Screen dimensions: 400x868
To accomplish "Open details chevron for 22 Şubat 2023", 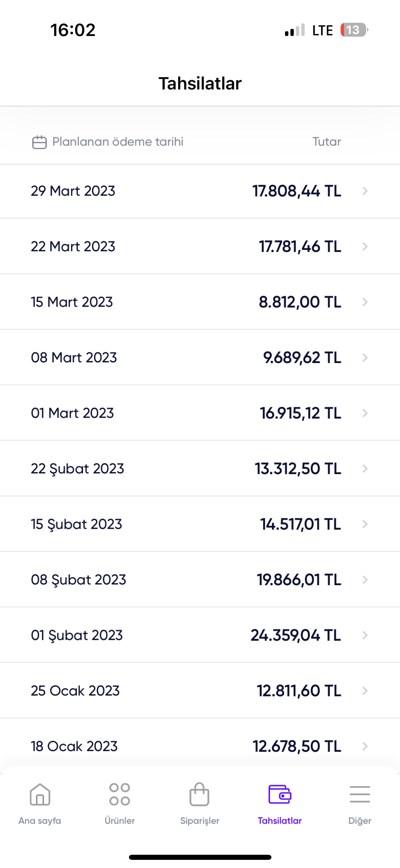I will click(x=365, y=469).
